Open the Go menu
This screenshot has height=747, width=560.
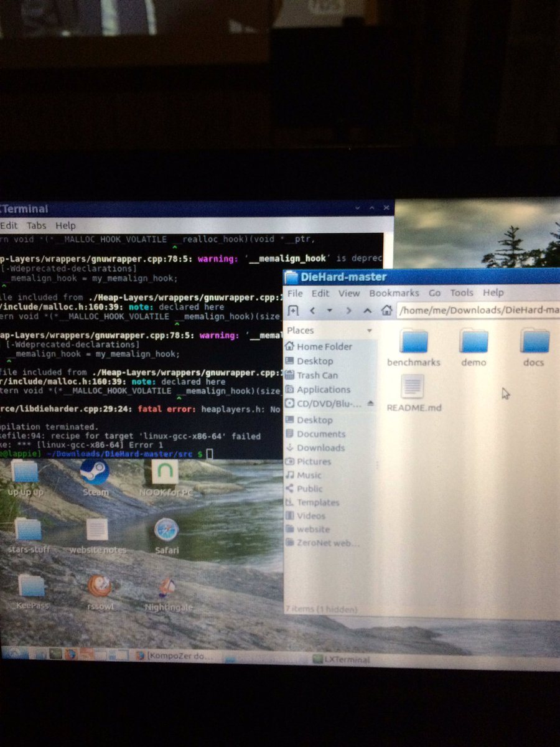pos(434,293)
